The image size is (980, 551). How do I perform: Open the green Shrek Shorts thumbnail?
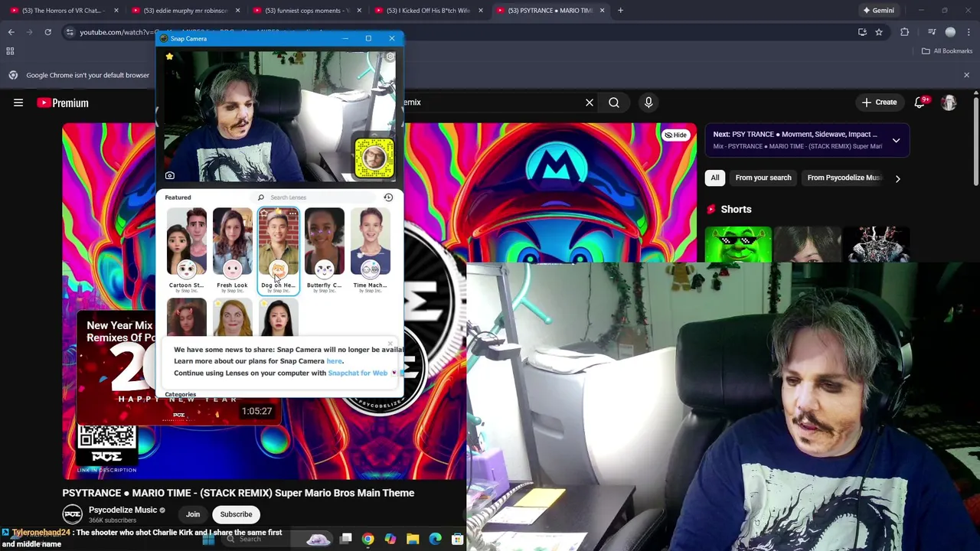point(737,245)
